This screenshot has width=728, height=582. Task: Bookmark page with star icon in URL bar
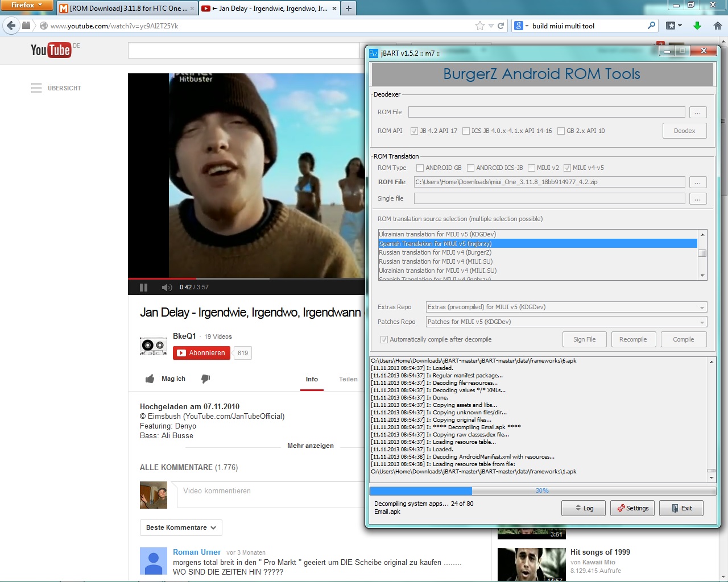pos(479,26)
